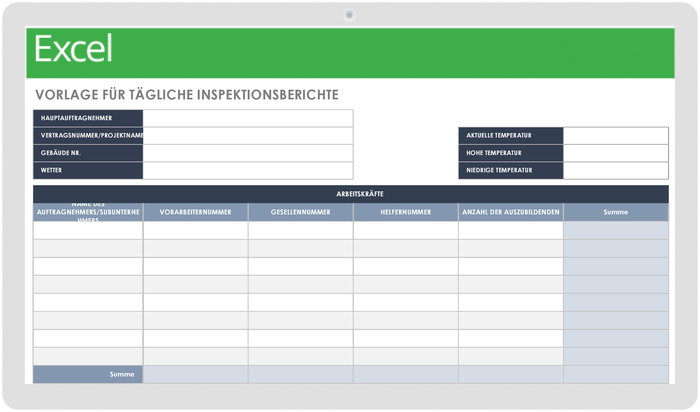Select the HELFERNUMMER column header
The image size is (700, 412).
406,212
